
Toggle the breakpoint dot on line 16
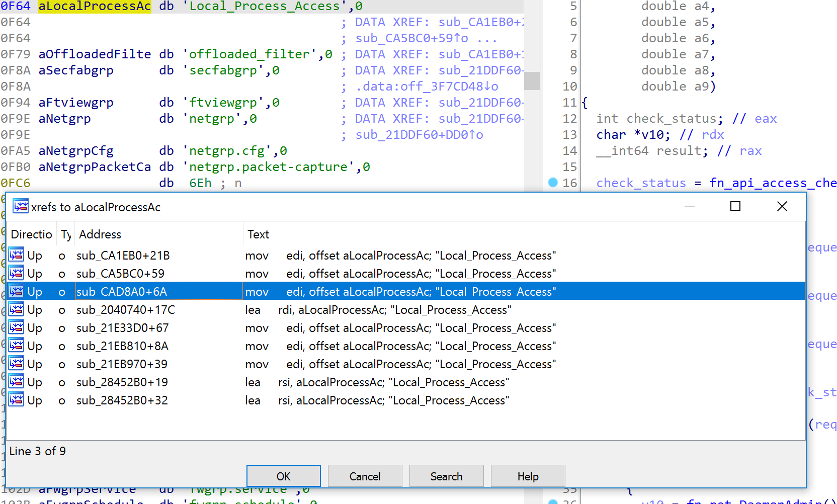(553, 182)
